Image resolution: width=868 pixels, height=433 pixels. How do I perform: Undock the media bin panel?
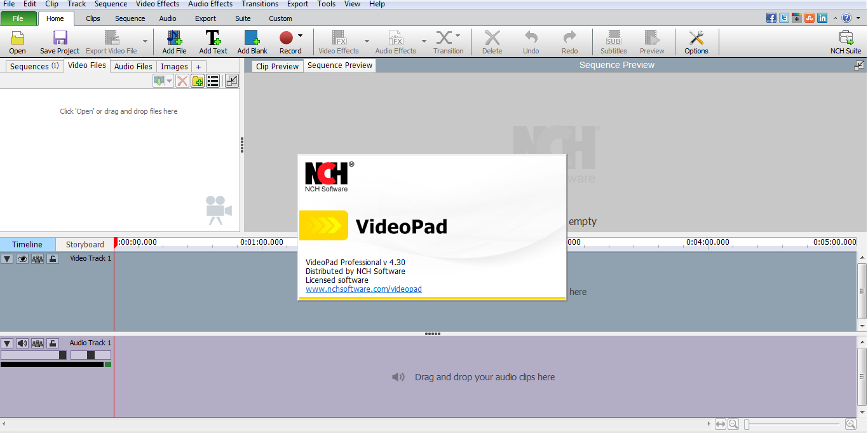coord(232,81)
